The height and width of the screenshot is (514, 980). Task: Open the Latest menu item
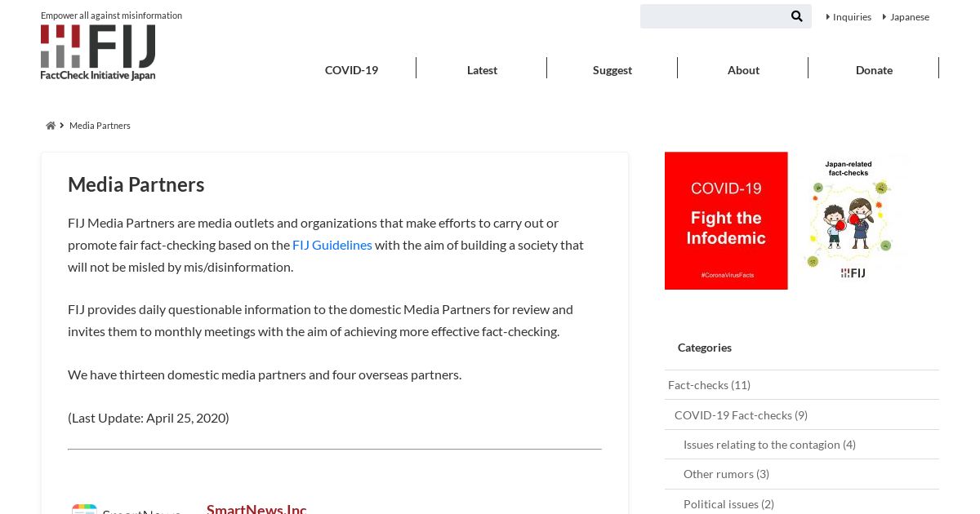click(482, 70)
